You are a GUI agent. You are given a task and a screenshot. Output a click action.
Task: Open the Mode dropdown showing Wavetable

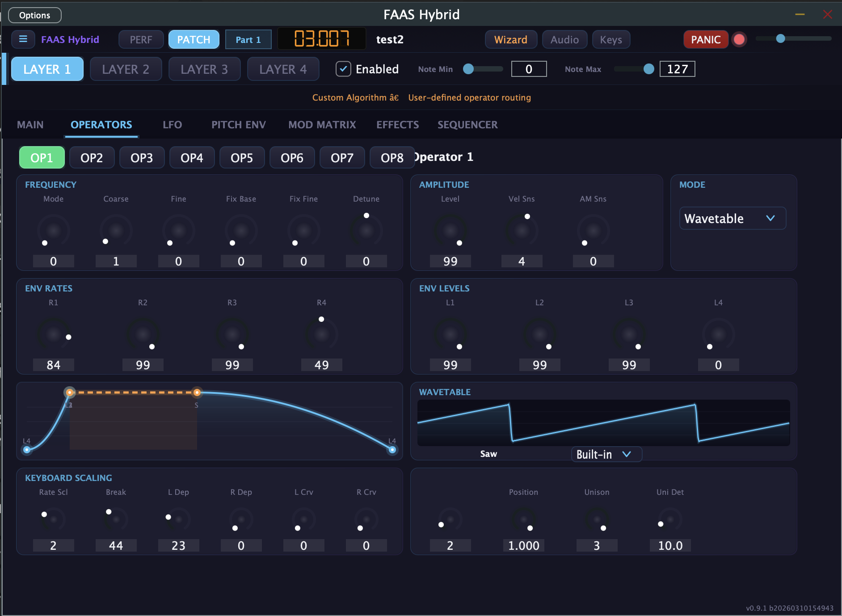733,219
